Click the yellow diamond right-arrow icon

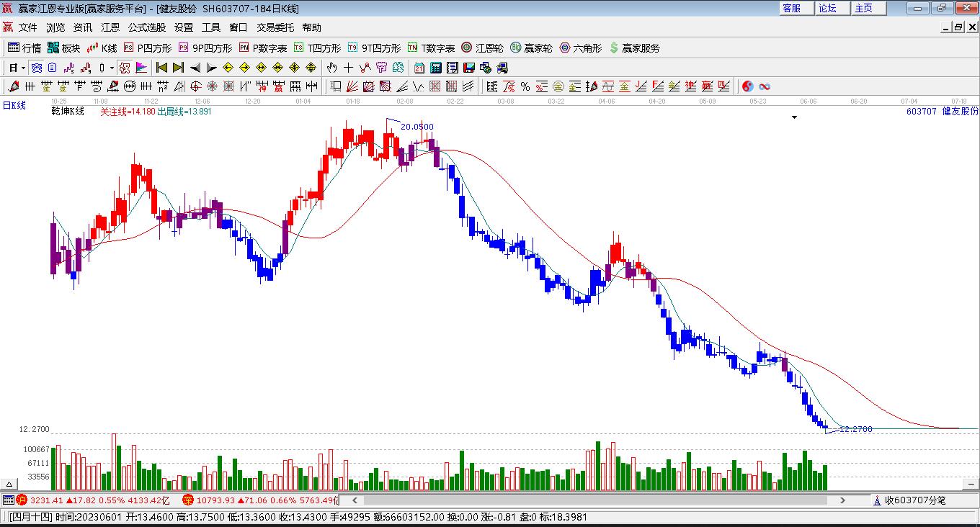point(244,68)
